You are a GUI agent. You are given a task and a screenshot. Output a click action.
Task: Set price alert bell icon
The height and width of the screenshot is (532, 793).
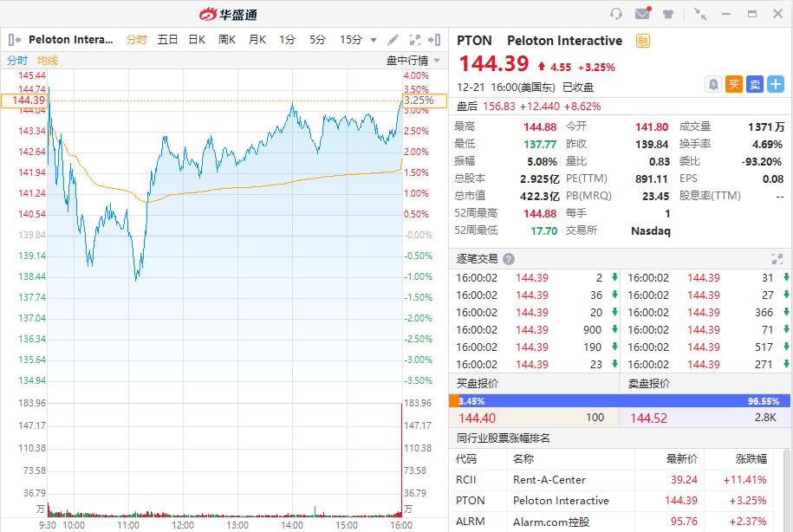(713, 84)
